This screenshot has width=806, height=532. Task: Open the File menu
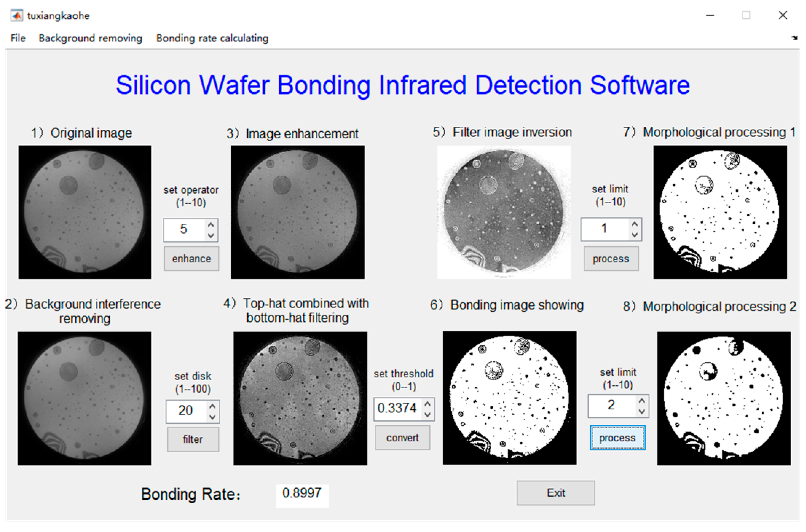click(x=18, y=38)
